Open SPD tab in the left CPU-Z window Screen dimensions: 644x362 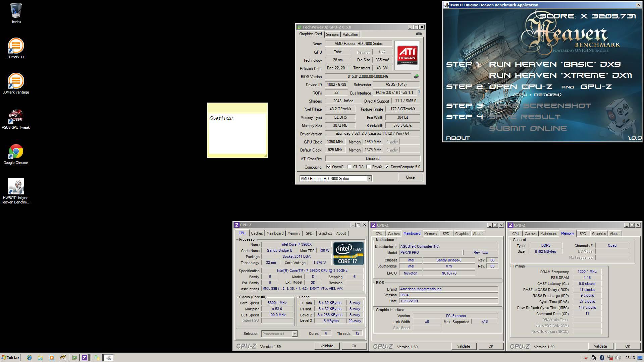tap(309, 233)
